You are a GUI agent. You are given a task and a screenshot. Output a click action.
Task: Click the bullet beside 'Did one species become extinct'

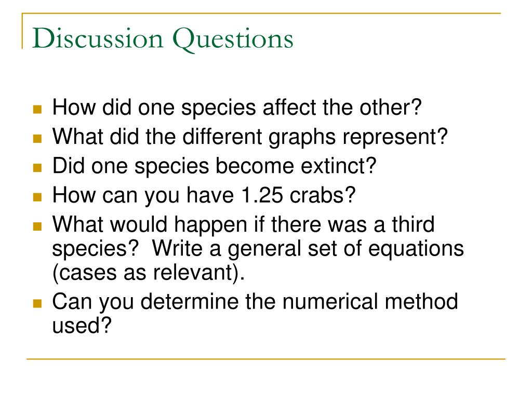tap(37, 168)
